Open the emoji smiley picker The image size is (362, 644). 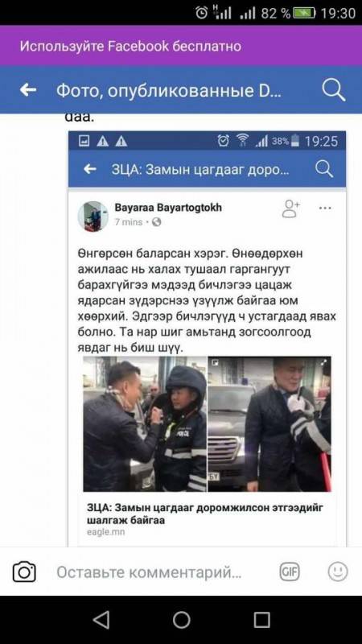click(x=338, y=572)
